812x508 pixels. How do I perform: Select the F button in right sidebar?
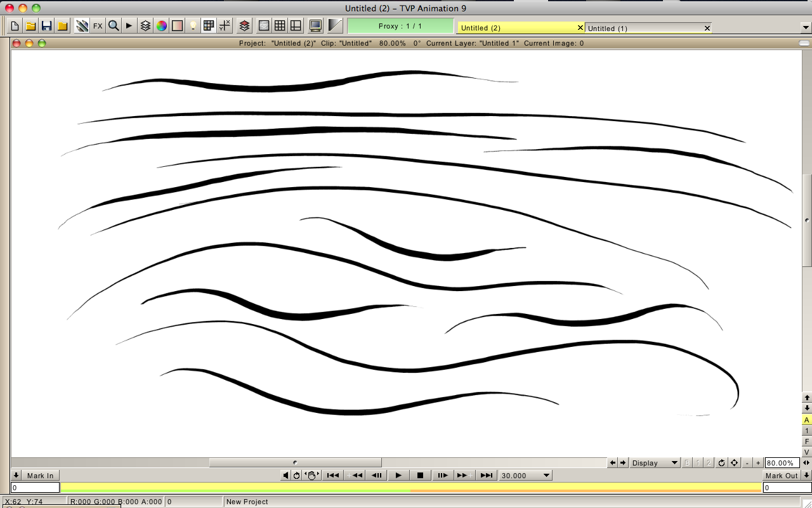[x=807, y=441]
